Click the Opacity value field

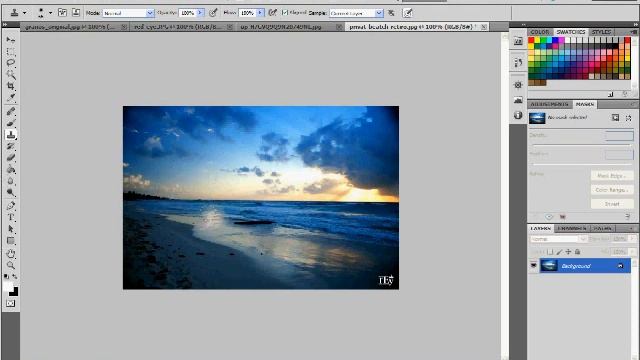click(188, 13)
